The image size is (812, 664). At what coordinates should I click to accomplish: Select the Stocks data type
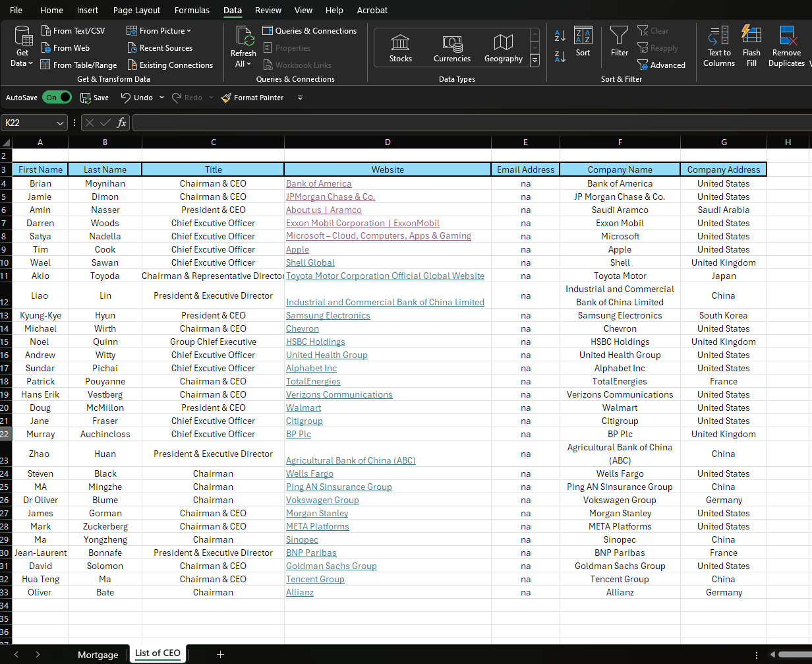400,48
